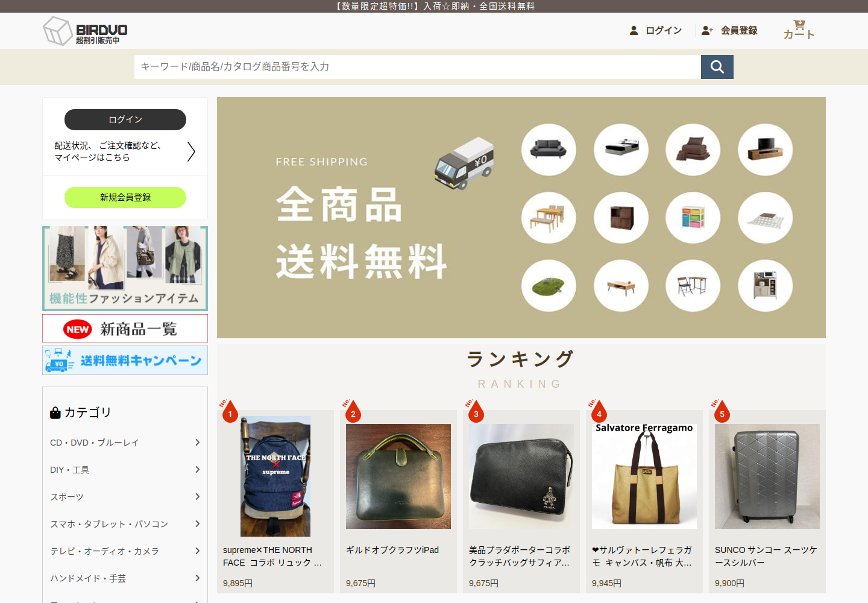Viewport: 868px width, 603px height.
Task: Expand the スマホ・タブレット・パソコン category
Action: coord(125,524)
